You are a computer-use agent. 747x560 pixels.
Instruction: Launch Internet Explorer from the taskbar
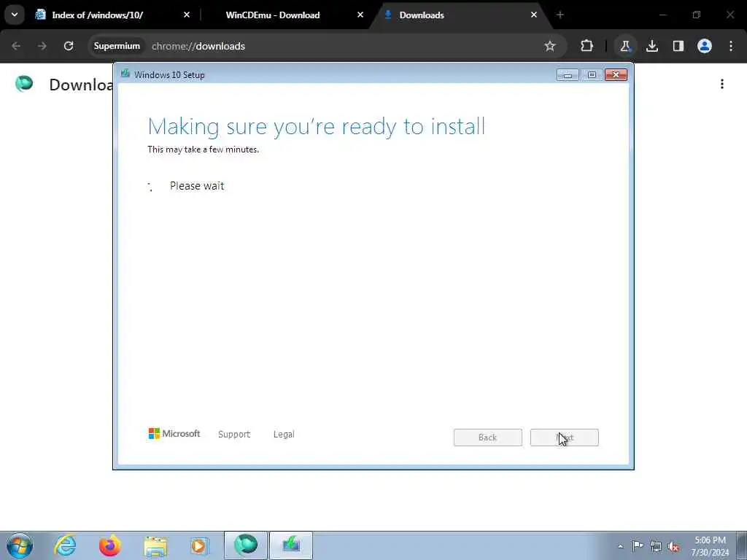pos(65,545)
